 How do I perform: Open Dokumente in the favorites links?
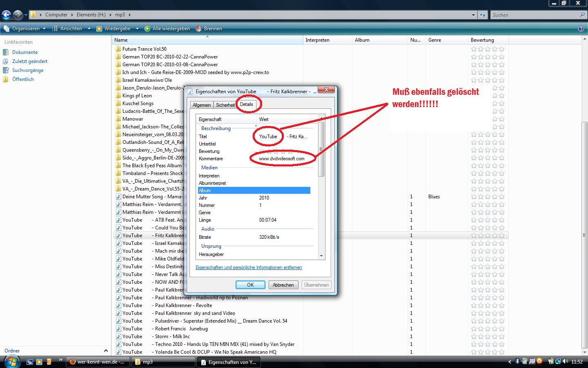24,52
